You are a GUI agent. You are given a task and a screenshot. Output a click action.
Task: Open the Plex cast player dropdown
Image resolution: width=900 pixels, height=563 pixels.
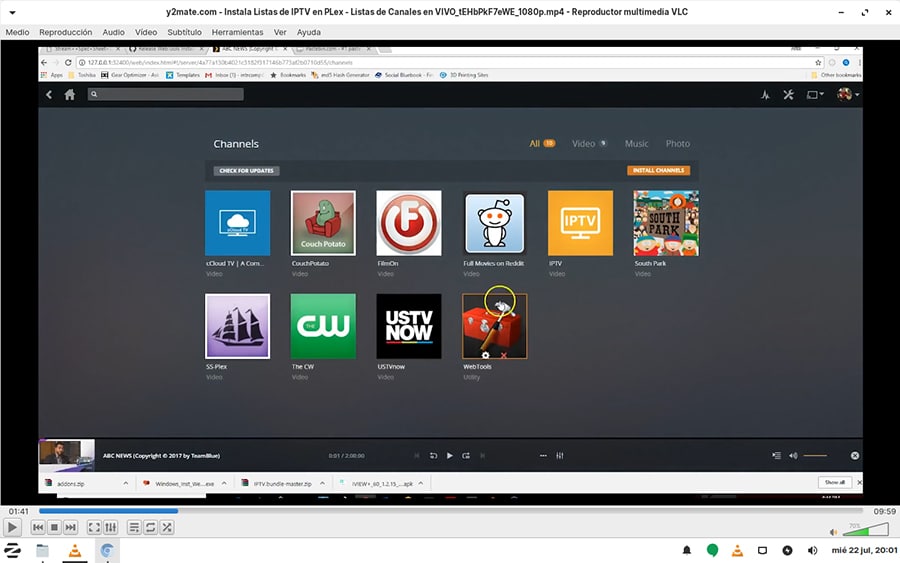pos(815,95)
